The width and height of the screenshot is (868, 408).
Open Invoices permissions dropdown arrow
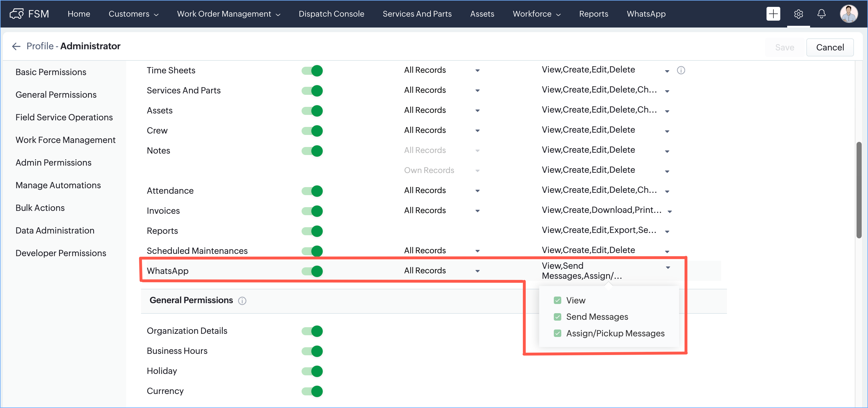coord(670,211)
